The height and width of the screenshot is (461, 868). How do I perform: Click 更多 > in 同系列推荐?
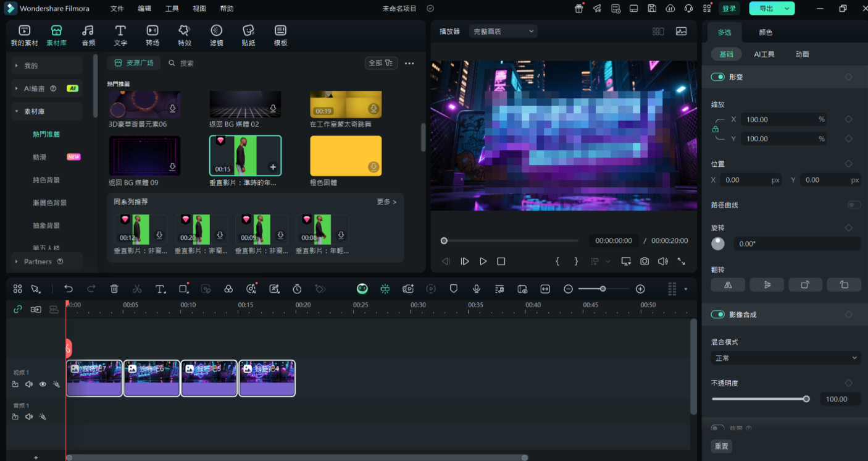tap(386, 202)
